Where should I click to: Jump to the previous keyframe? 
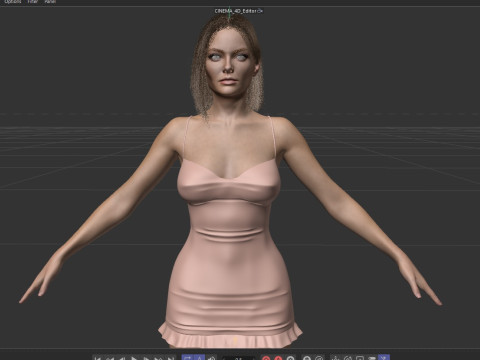[110, 358]
